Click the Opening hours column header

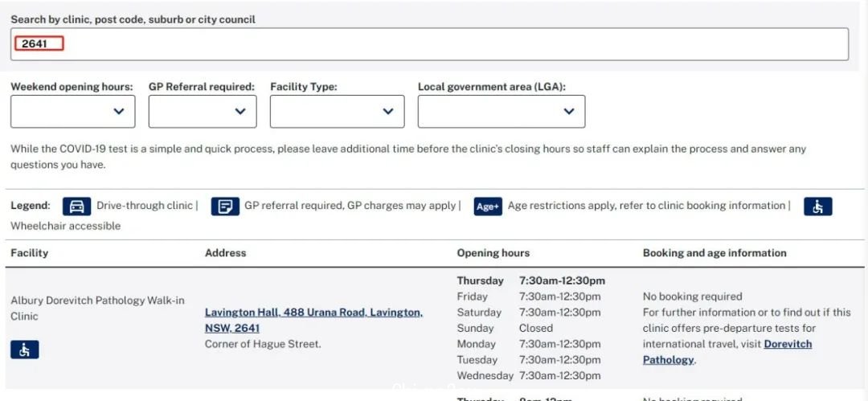[493, 252]
